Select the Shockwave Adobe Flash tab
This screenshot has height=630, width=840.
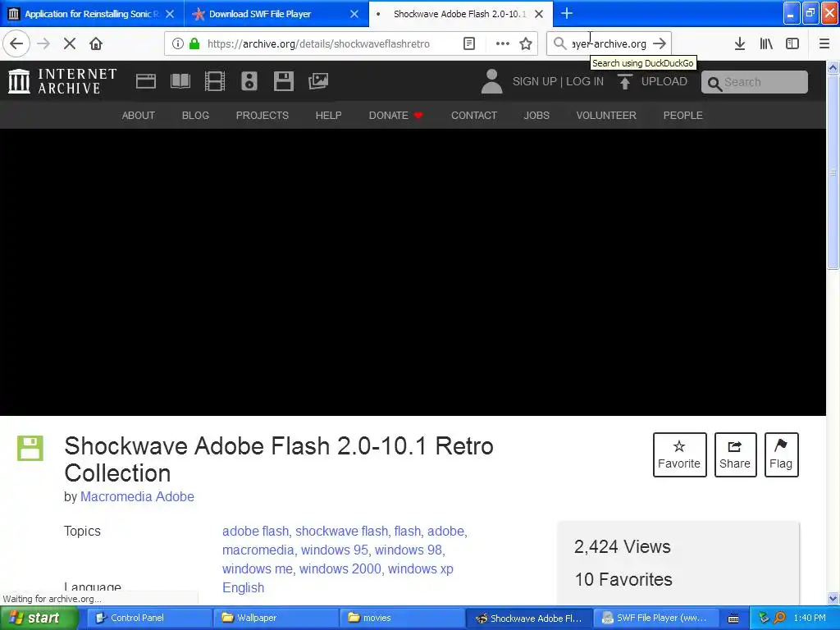459,14
